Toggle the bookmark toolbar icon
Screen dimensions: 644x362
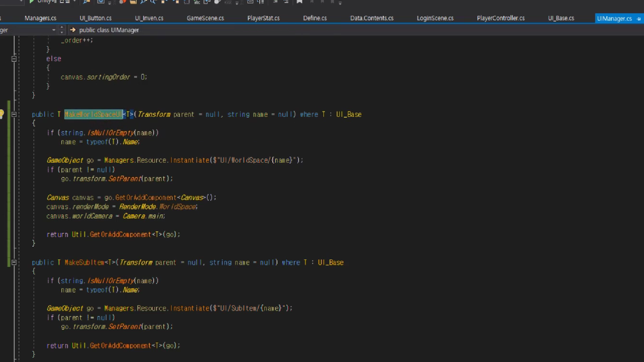[x=300, y=1]
